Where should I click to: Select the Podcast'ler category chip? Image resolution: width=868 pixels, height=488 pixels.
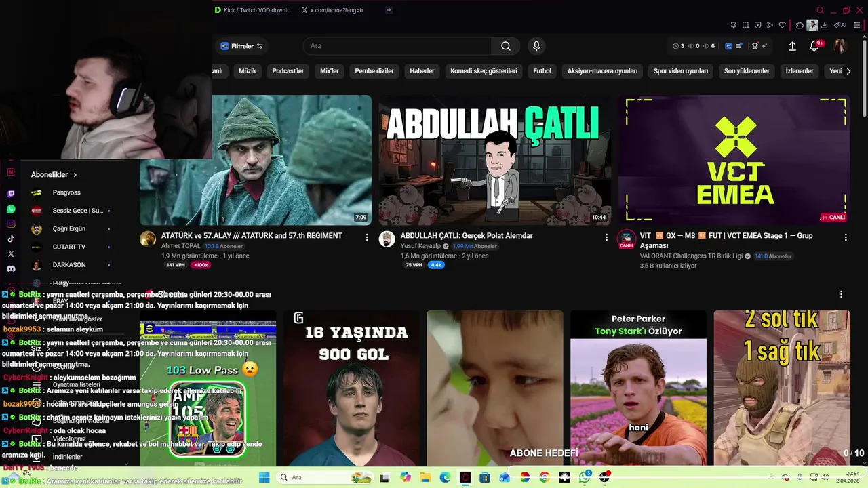tap(288, 71)
